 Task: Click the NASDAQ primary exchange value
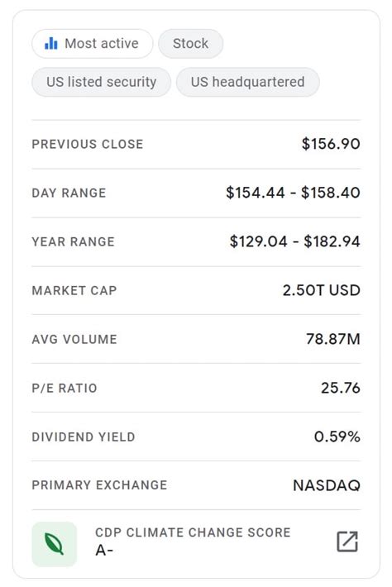[327, 485]
